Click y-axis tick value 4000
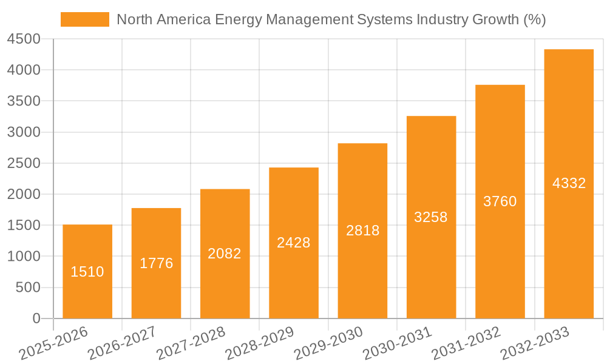Screen dimensions: 607x364 (x=24, y=70)
